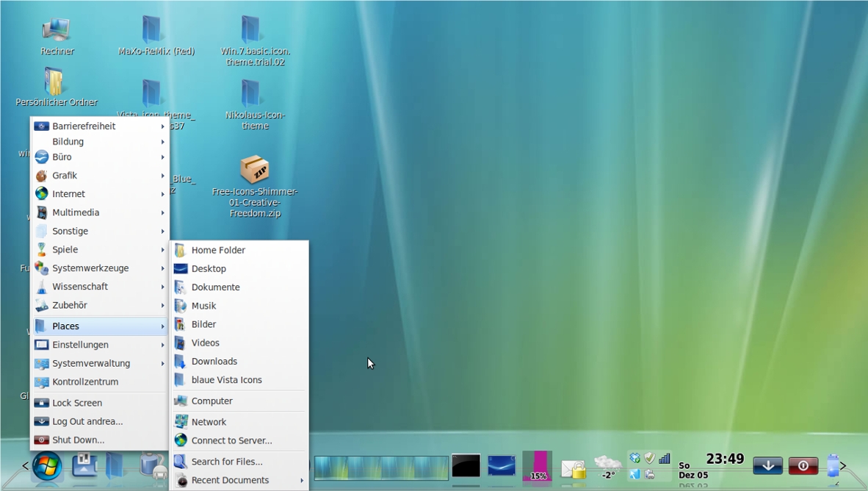Viewport: 868px width, 491px height.
Task: Open the Multimedia submenu
Action: click(x=100, y=213)
